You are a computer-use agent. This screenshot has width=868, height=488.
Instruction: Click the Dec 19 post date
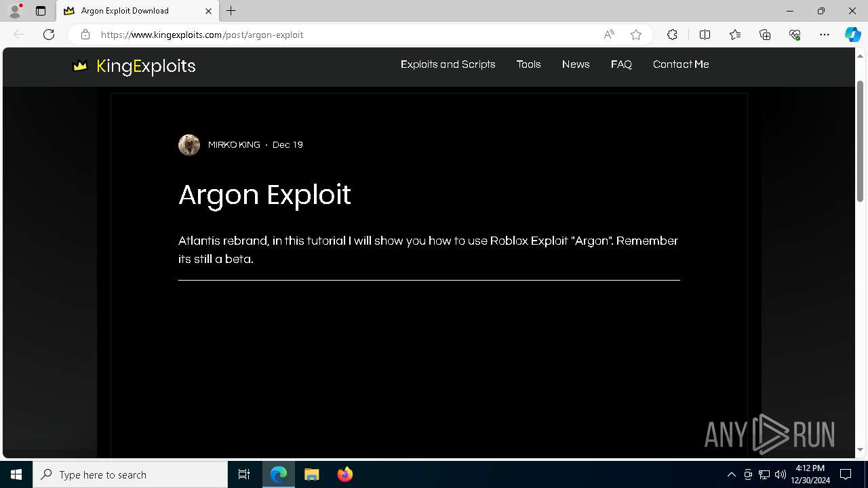(288, 144)
